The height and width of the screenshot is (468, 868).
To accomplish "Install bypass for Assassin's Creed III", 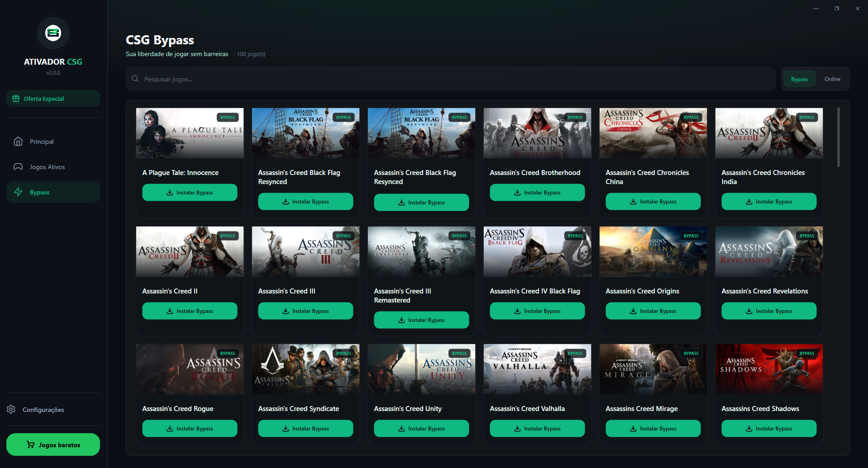I will [x=305, y=311].
